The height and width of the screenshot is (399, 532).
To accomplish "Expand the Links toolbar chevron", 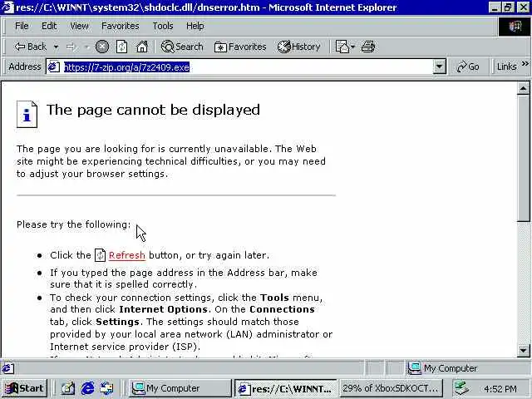I will (x=525, y=64).
